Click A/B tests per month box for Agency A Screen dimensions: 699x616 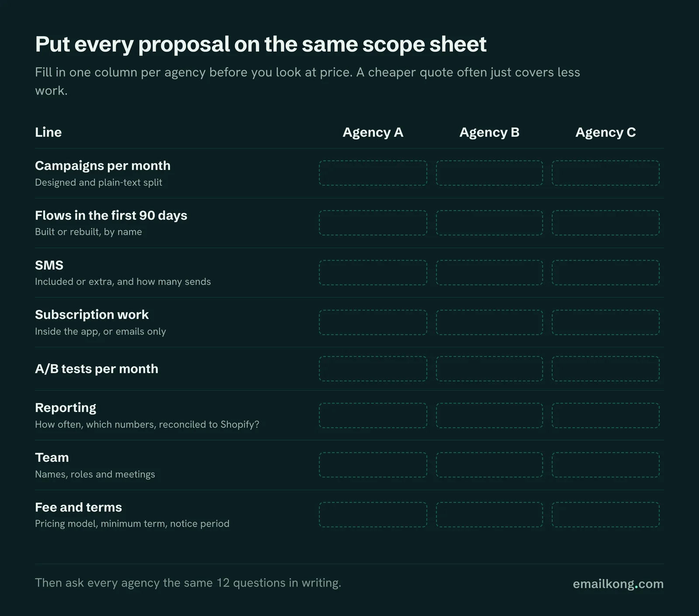373,369
